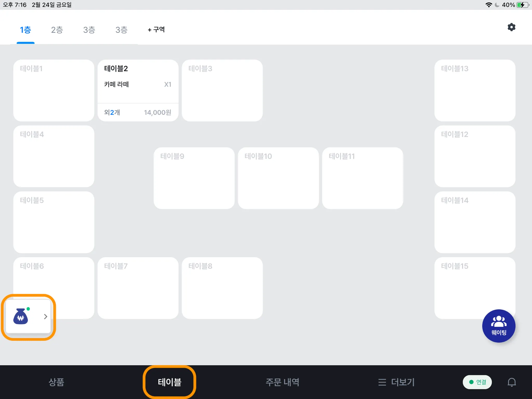Select the highlighted 테이블 bottom tab
Image resolution: width=532 pixels, height=399 pixels.
click(x=169, y=382)
